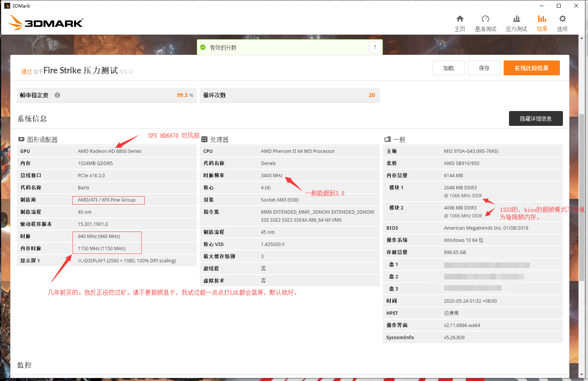Click driver version 15.301.1901.0
The width and height of the screenshot is (588, 381).
click(93, 224)
